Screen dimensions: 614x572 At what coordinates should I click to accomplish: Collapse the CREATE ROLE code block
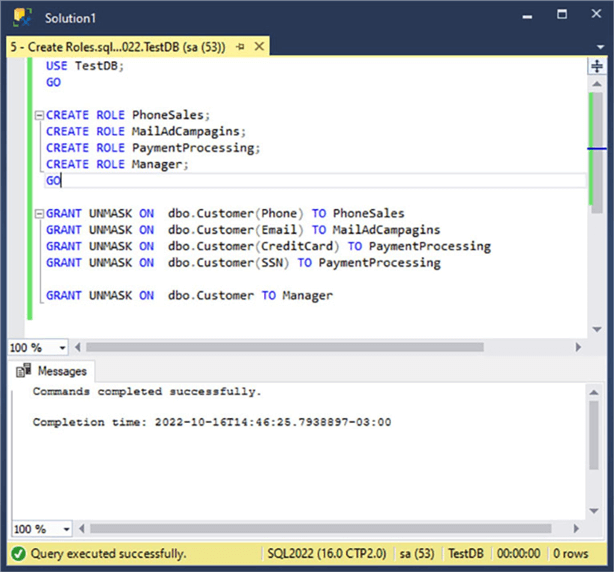(39, 115)
